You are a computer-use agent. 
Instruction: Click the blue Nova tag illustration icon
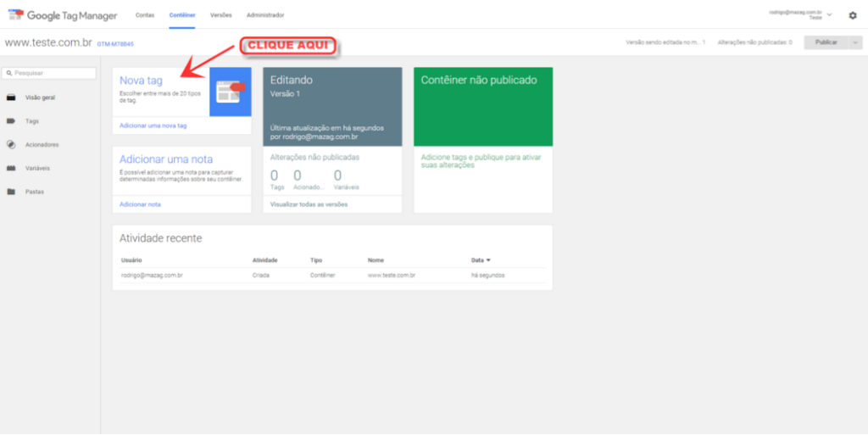pyautogui.click(x=231, y=92)
